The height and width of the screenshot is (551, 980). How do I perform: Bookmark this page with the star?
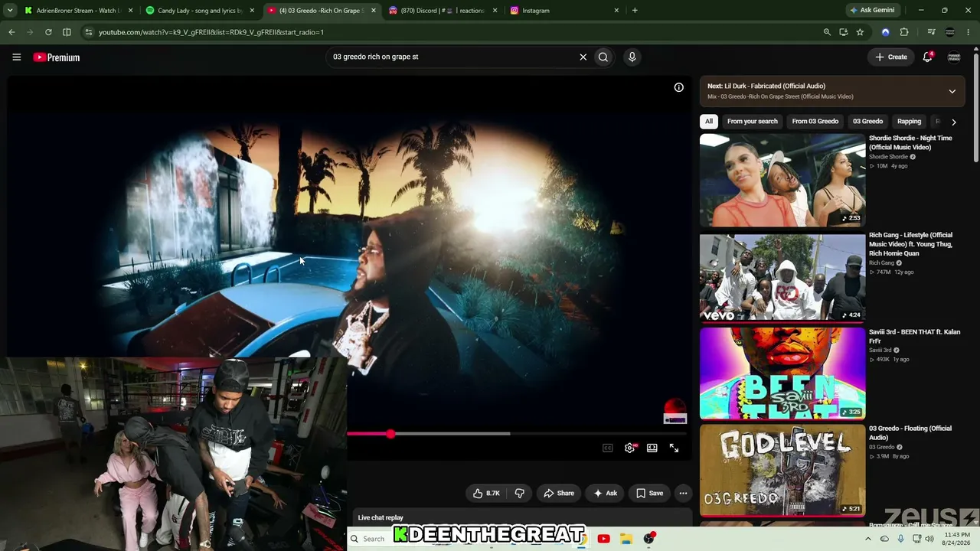860,32
